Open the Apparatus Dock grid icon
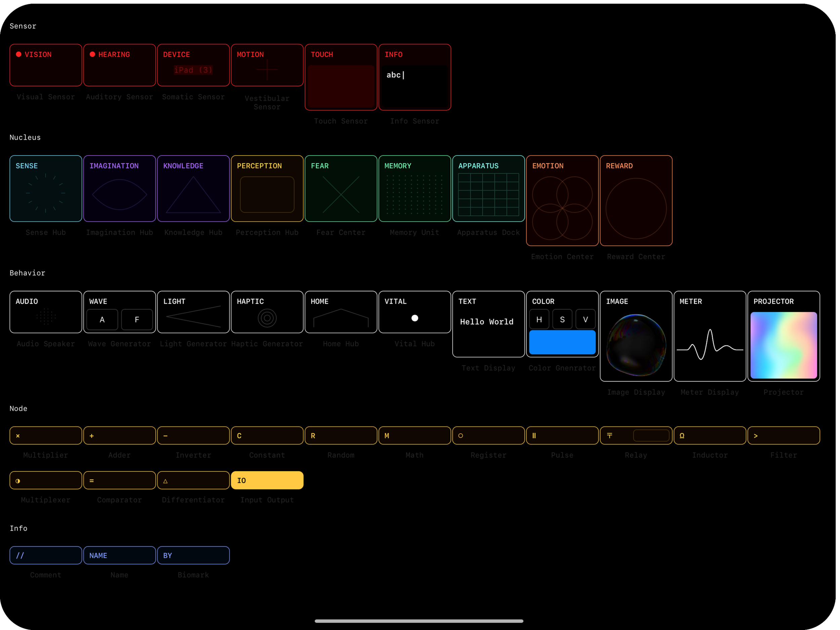840x630 pixels. click(x=488, y=195)
